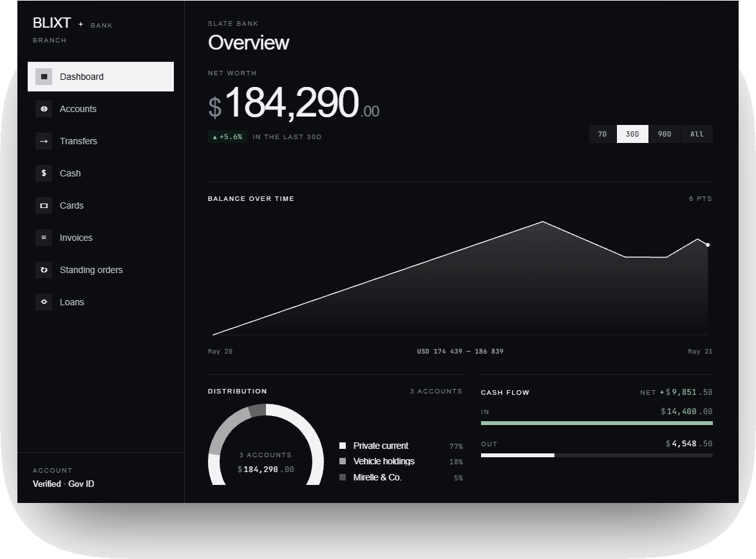Viewport: 756px width, 559px height.
Task: Click the 5% percentage value
Action: coord(458,478)
